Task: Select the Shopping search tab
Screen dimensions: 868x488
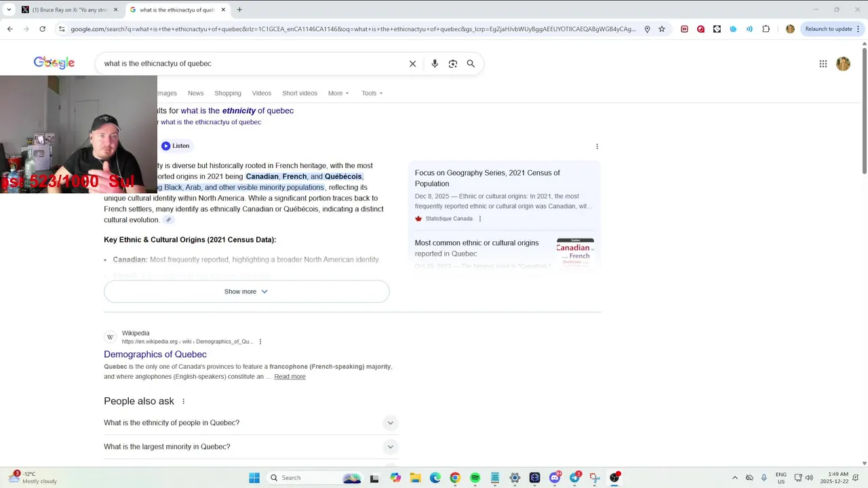Action: point(228,93)
